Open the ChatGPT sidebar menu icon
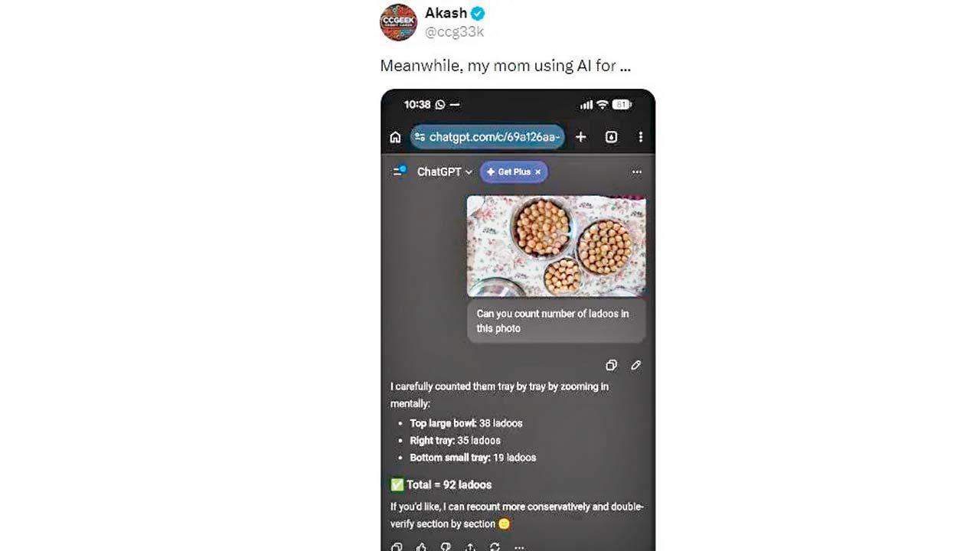 point(399,171)
